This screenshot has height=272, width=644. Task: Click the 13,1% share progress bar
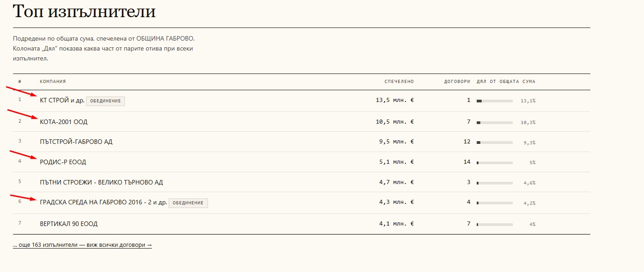click(x=495, y=101)
